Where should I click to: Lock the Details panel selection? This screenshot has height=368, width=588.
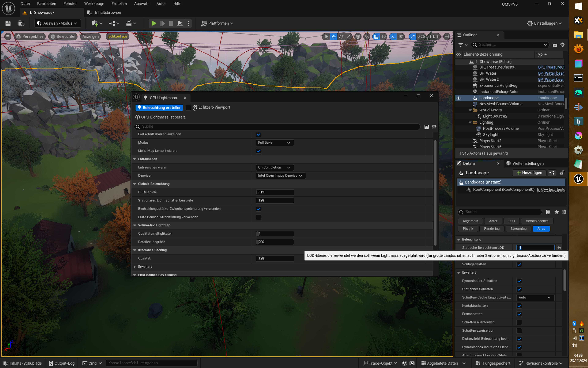562,173
